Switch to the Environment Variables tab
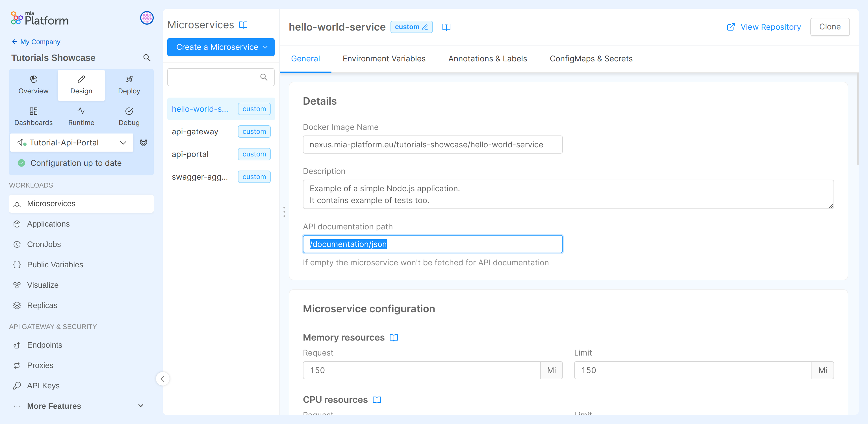Screen dimensions: 868x424 click(x=384, y=58)
